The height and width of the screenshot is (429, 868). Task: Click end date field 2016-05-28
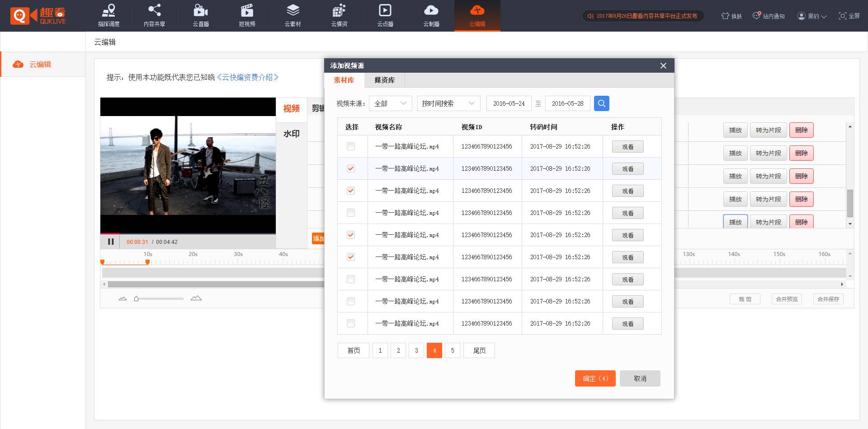[x=568, y=103]
